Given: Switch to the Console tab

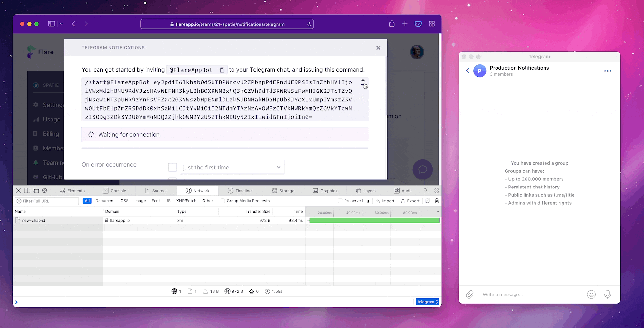Looking at the screenshot, I should point(114,191).
